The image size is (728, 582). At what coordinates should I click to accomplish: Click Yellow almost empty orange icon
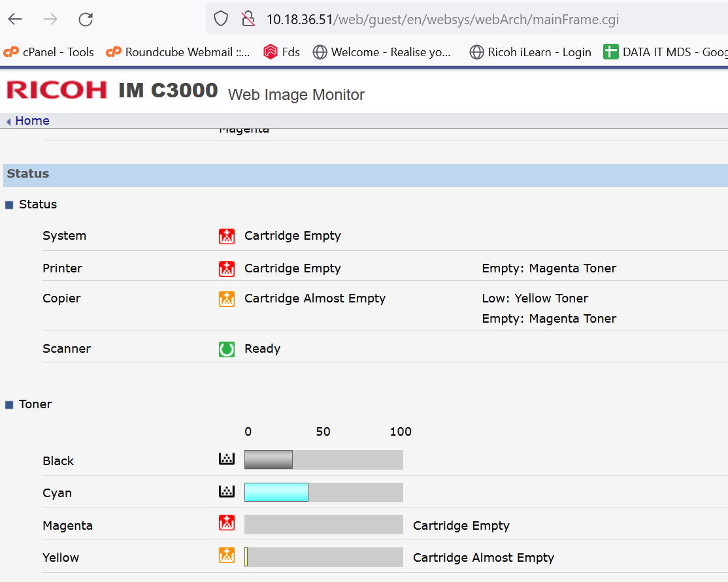tap(227, 555)
